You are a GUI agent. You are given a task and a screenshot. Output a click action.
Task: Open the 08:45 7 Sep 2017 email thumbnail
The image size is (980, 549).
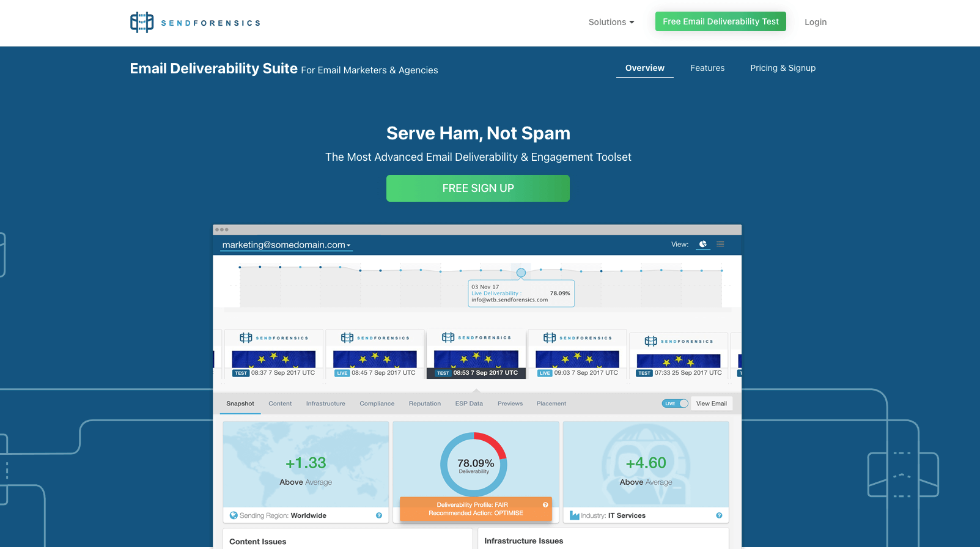point(375,355)
